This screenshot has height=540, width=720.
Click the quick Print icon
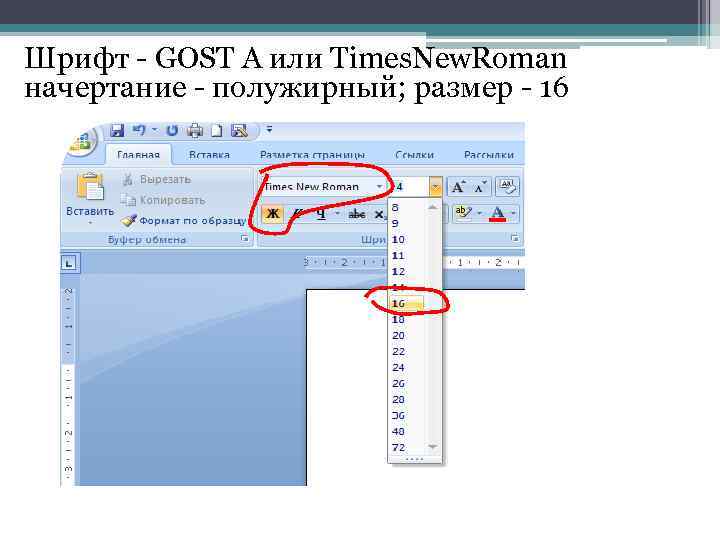(195, 131)
